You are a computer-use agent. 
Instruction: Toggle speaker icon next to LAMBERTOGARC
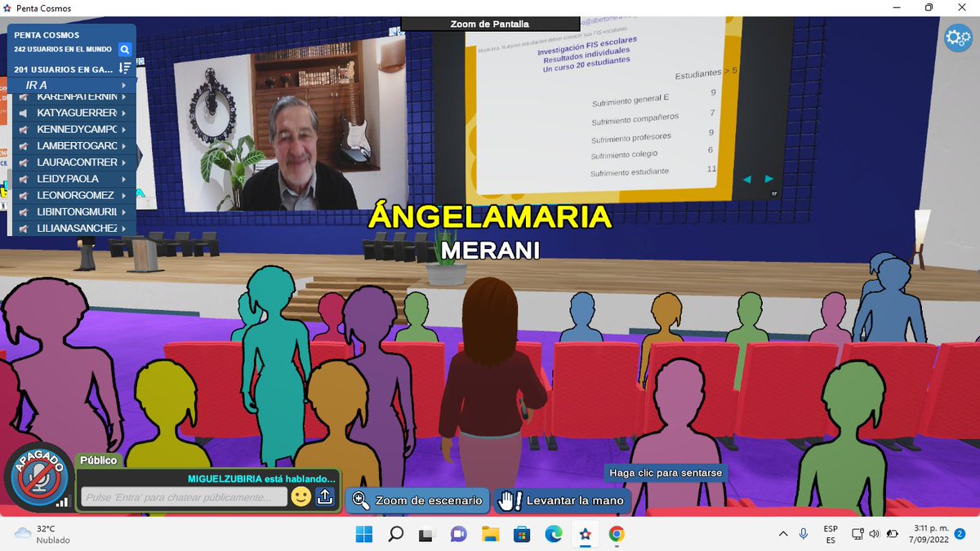click(24, 146)
